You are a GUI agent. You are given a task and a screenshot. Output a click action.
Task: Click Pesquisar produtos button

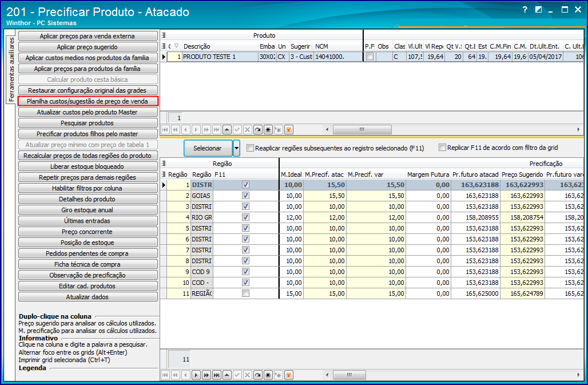click(88, 123)
